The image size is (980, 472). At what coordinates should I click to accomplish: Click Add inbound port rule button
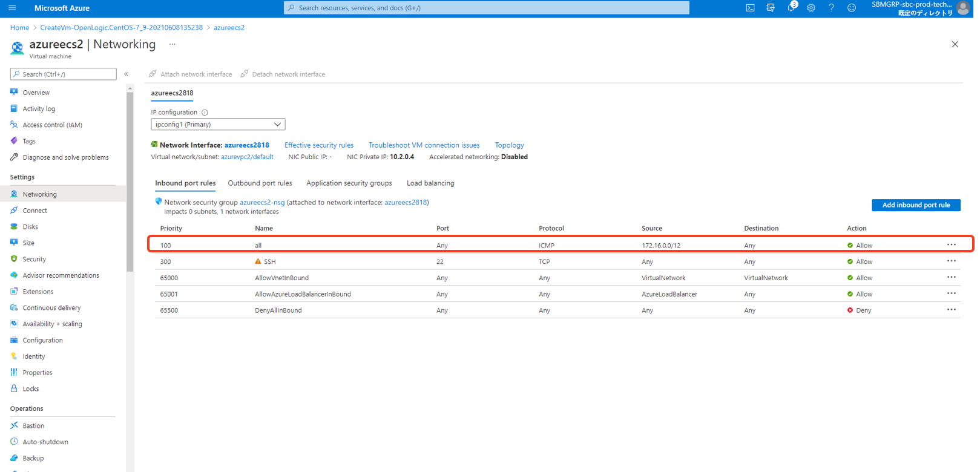tap(916, 205)
